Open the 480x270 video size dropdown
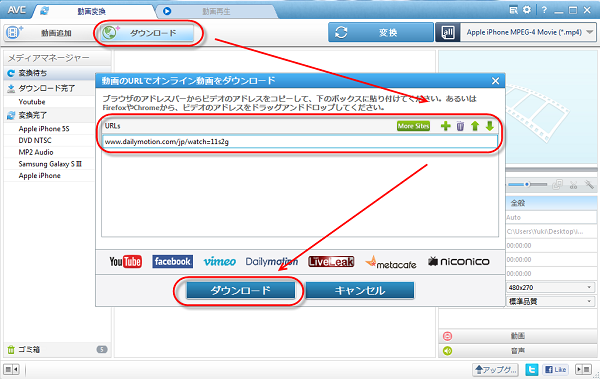Image resolution: width=600 pixels, height=379 pixels. 551,288
